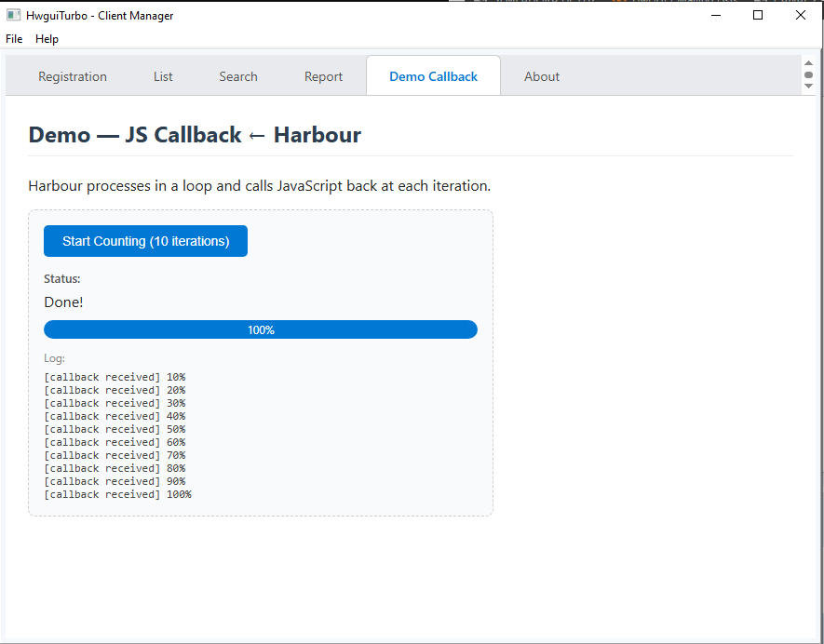Select the Demo Callback tab

pyautogui.click(x=434, y=76)
